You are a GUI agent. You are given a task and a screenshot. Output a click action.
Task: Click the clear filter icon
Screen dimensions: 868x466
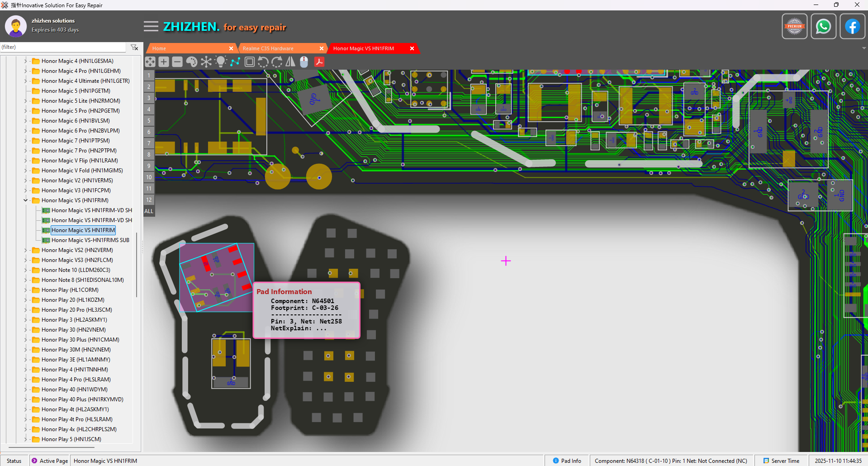[x=134, y=47]
